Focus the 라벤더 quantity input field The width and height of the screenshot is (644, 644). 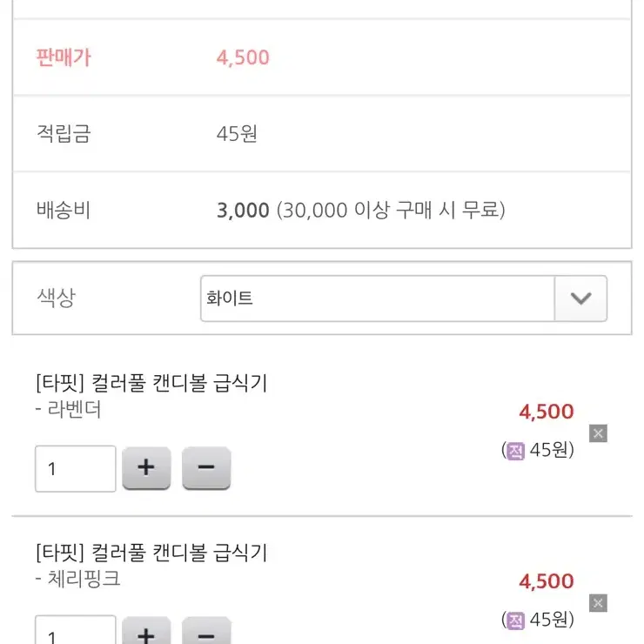(x=76, y=468)
